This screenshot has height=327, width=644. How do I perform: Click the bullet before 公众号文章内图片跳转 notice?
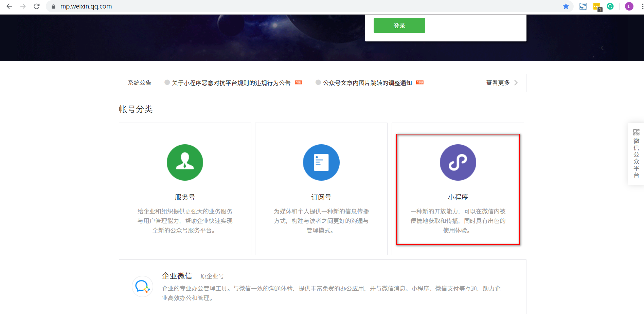coord(318,82)
